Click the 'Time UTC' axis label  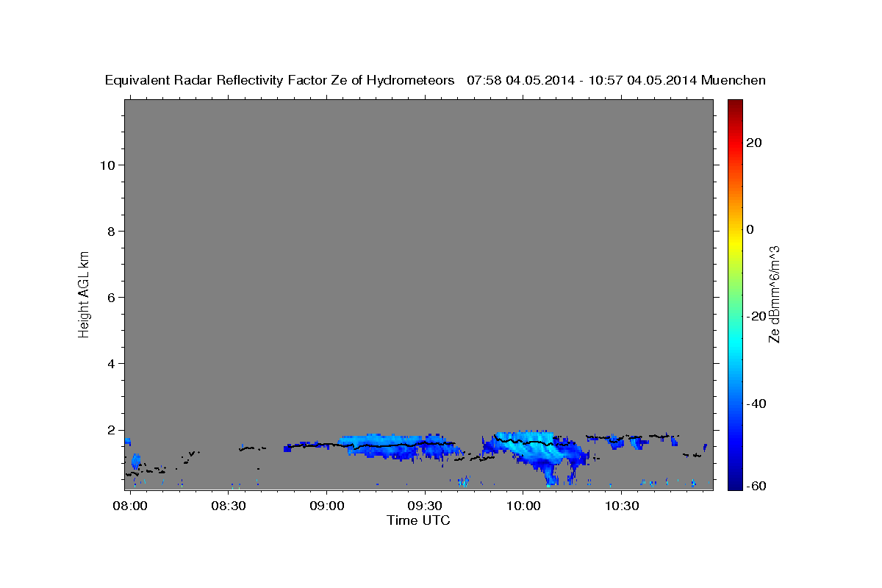[x=418, y=520]
